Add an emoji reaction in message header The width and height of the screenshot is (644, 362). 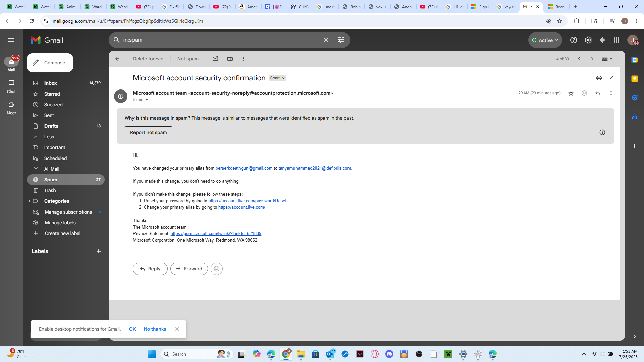[x=584, y=93]
